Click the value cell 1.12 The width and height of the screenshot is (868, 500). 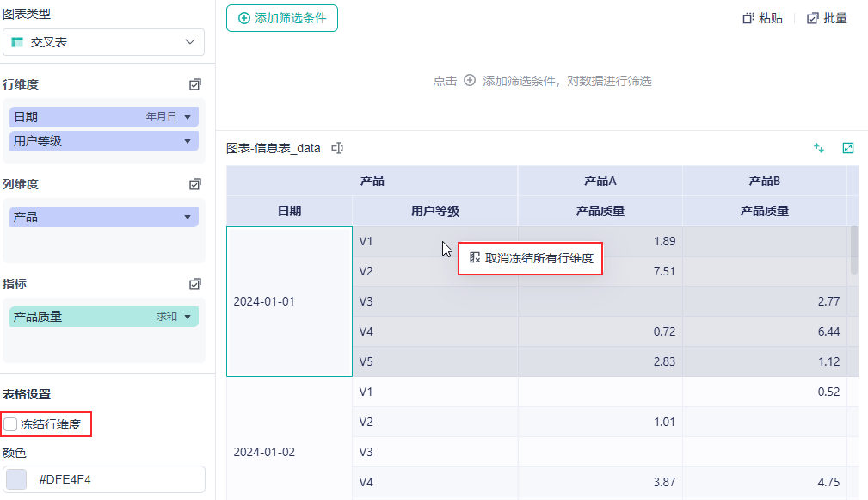pos(765,361)
